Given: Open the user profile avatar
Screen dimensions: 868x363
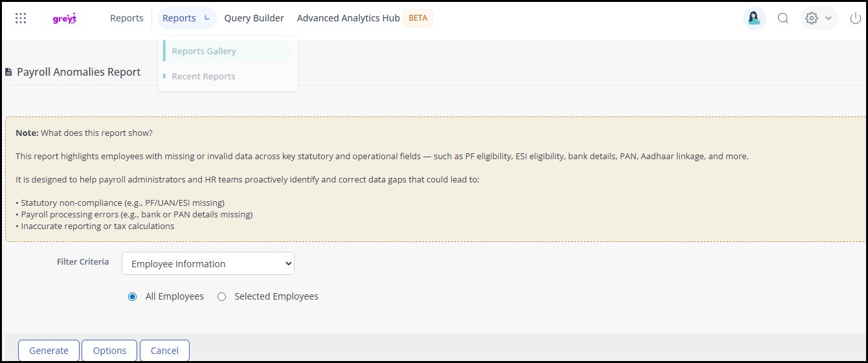Looking at the screenshot, I should tap(754, 18).
